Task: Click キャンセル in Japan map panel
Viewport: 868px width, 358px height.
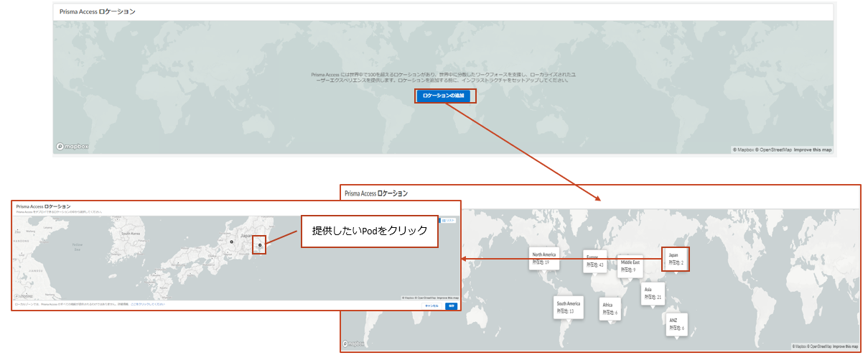Action: (432, 306)
